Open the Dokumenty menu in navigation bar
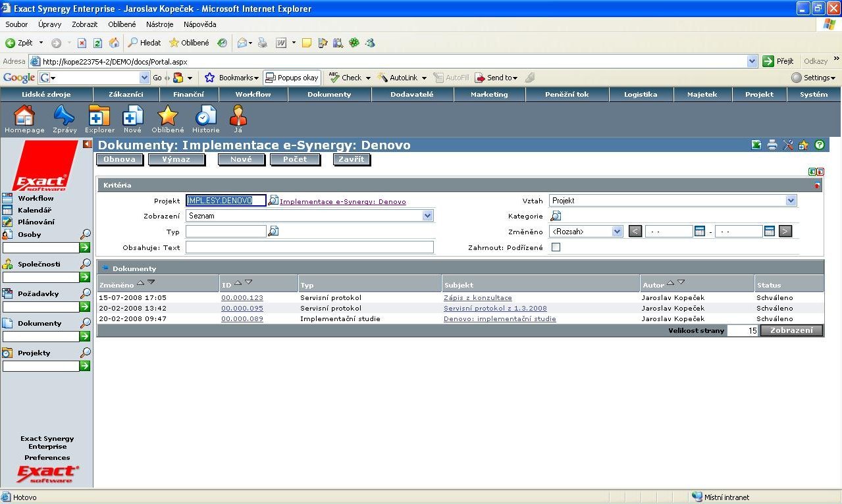Viewport: 842px width, 504px height. (x=329, y=94)
